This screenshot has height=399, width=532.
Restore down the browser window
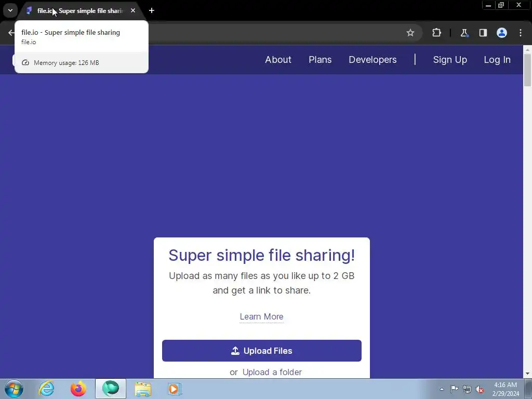(501, 5)
